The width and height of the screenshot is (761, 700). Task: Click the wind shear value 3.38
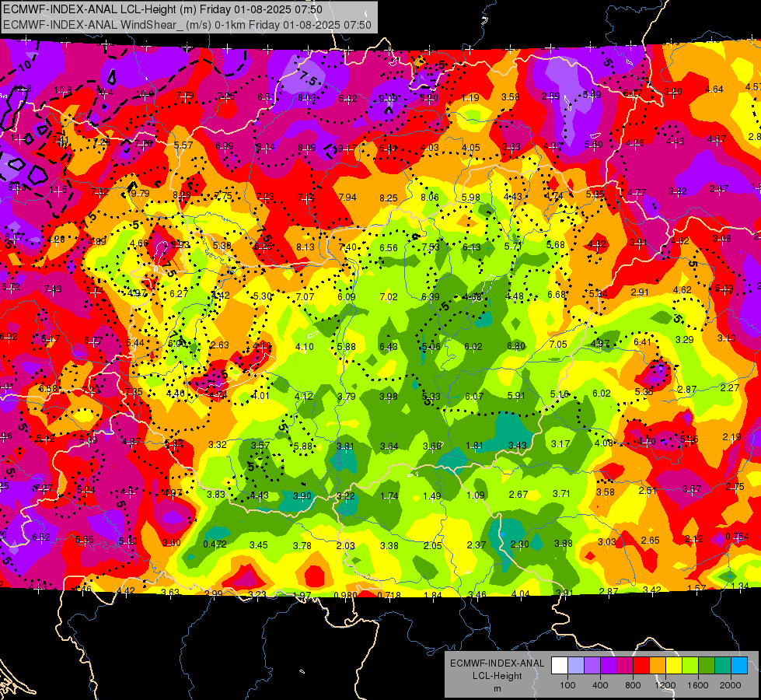389,545
